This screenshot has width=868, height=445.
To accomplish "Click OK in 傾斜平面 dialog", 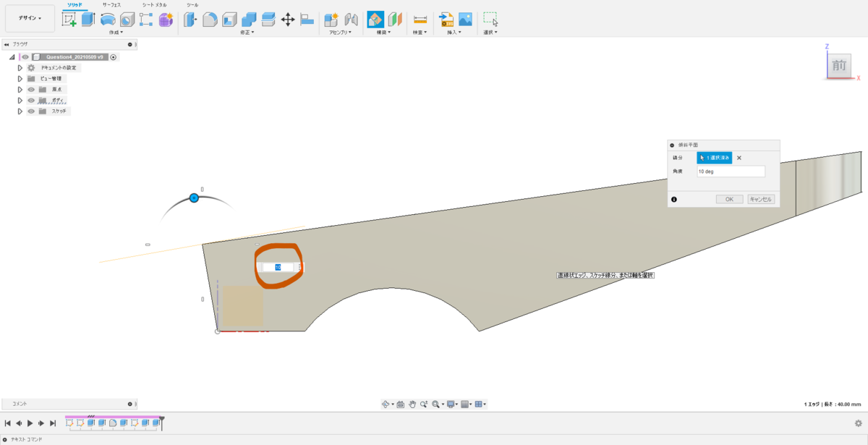I will coord(729,199).
